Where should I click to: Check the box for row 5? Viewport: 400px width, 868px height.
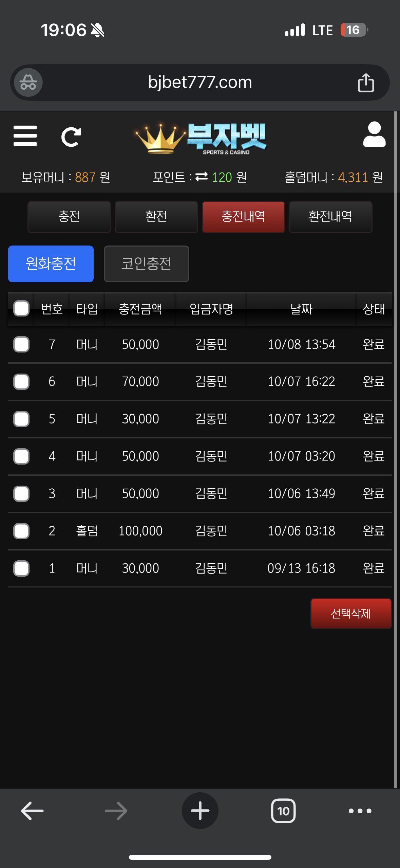(21, 419)
